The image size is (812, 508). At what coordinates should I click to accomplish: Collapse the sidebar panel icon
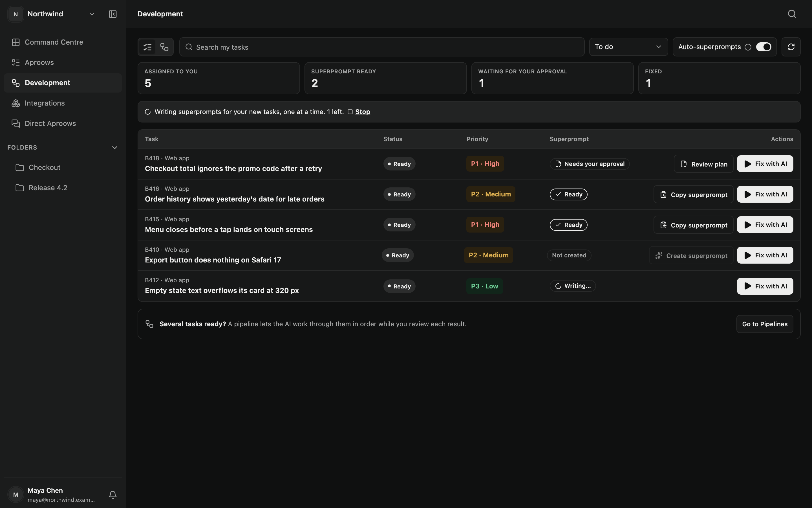[113, 14]
